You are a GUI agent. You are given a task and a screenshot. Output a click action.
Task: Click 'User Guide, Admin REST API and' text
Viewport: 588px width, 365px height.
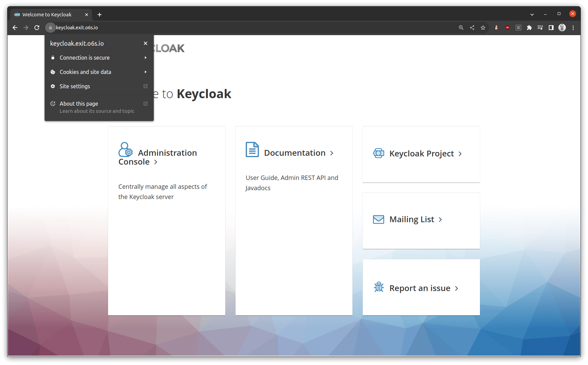point(292,178)
